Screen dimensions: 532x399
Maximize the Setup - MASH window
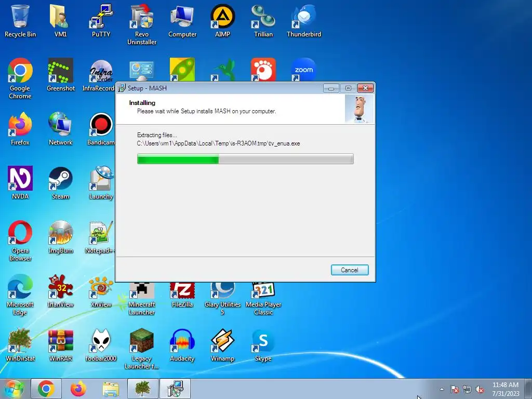348,88
